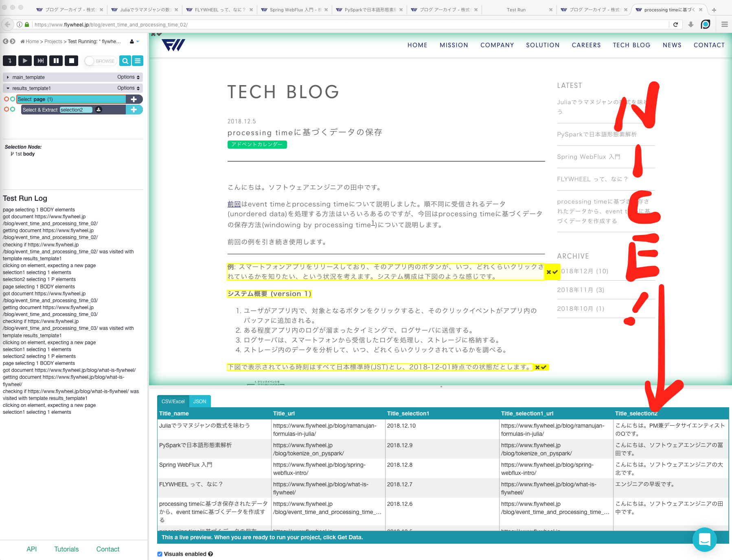The height and width of the screenshot is (560, 732).
Task: Click help icon next to Visuals enabled
Action: click(210, 554)
